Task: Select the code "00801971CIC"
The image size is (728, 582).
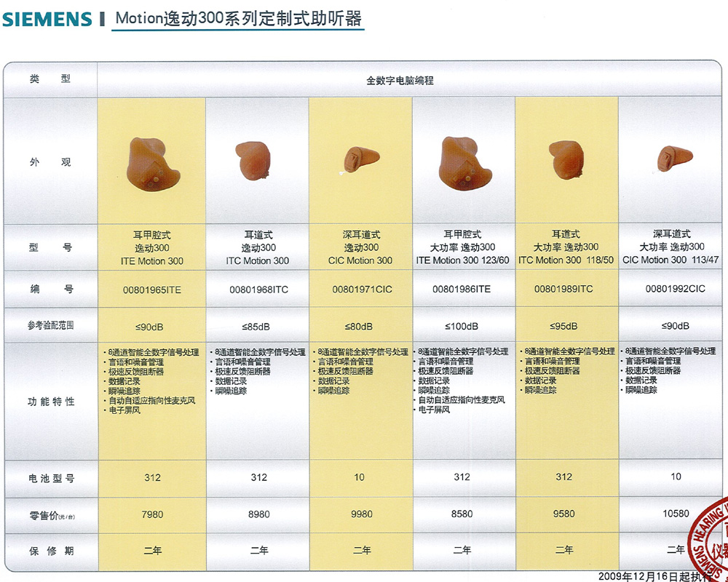Action: 362,290
